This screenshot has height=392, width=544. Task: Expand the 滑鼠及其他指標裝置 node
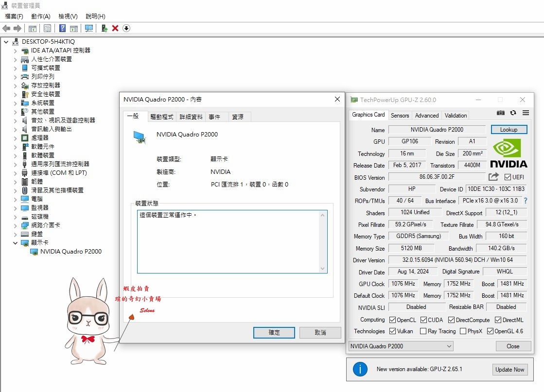point(15,190)
